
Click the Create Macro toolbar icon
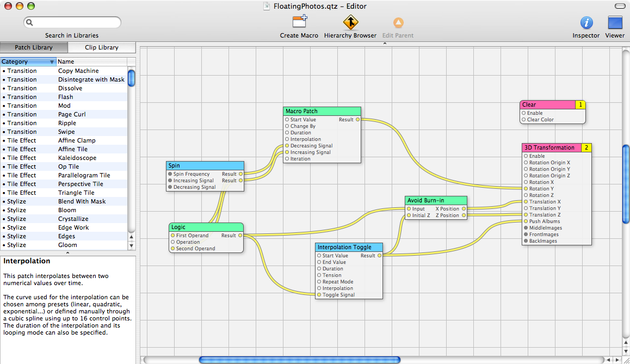[299, 22]
